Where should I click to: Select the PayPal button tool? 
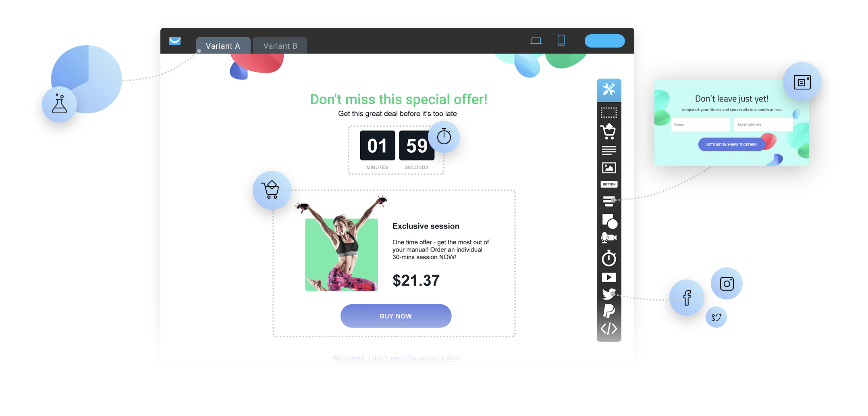tap(609, 311)
